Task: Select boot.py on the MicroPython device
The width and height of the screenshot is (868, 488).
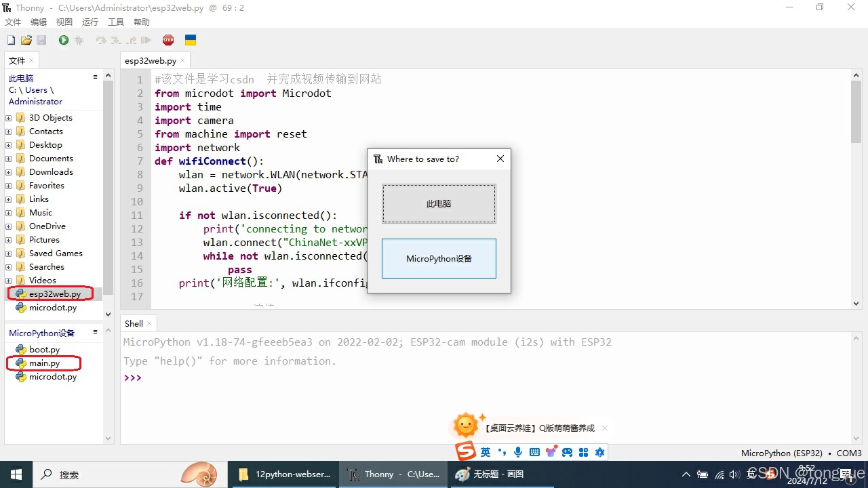Action: pos(44,350)
